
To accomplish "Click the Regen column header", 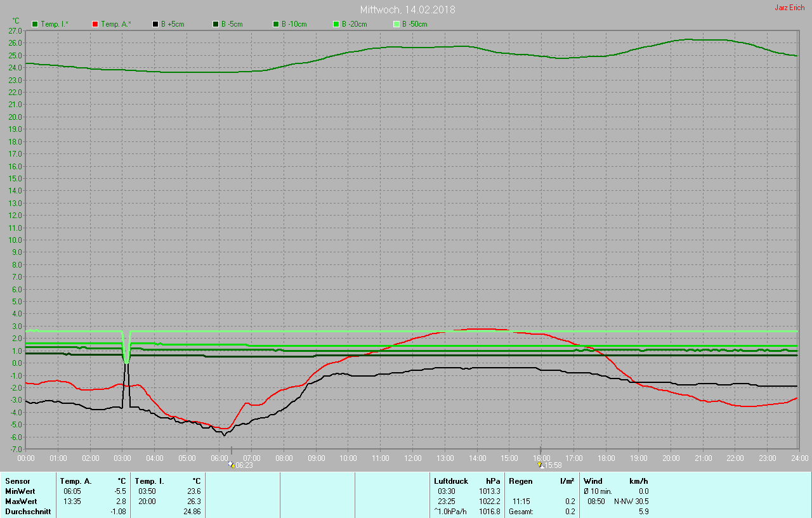I will pyautogui.click(x=520, y=481).
